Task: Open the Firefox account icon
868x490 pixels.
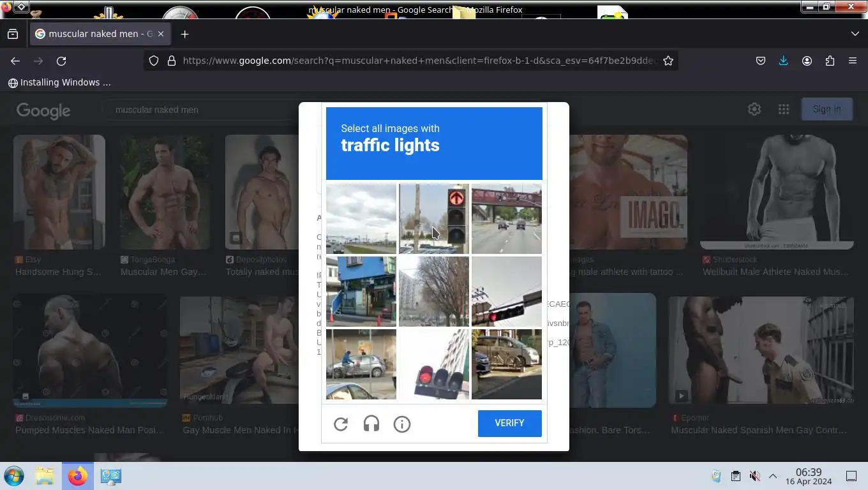Action: (x=807, y=61)
